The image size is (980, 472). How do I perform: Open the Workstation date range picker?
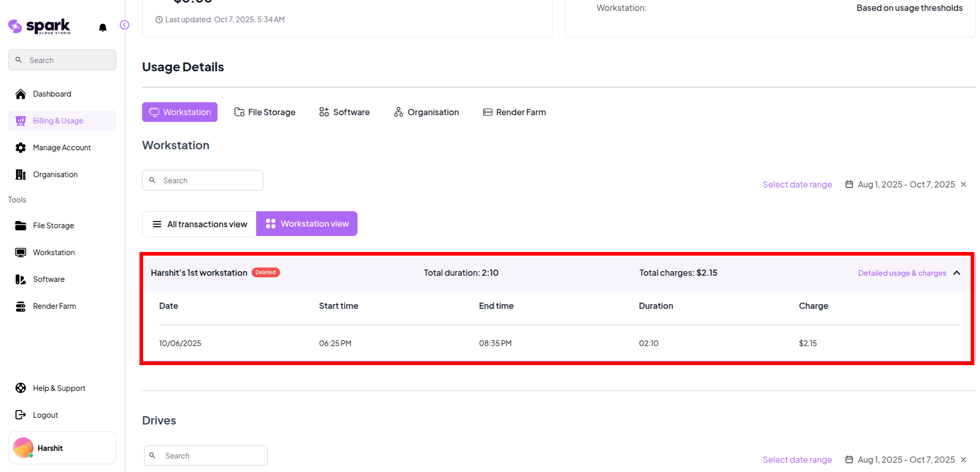797,184
